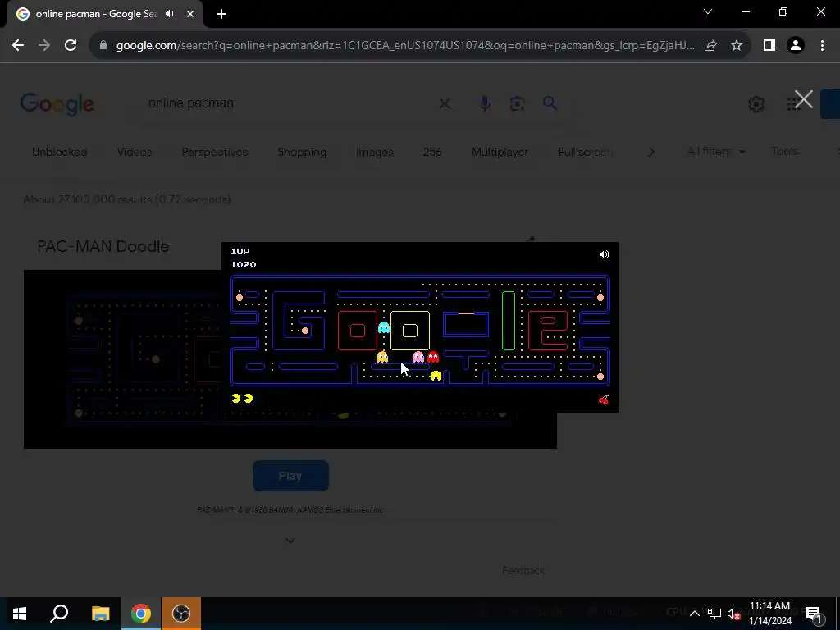The width and height of the screenshot is (840, 630).
Task: Open Google search settings gear
Action: pos(756,104)
